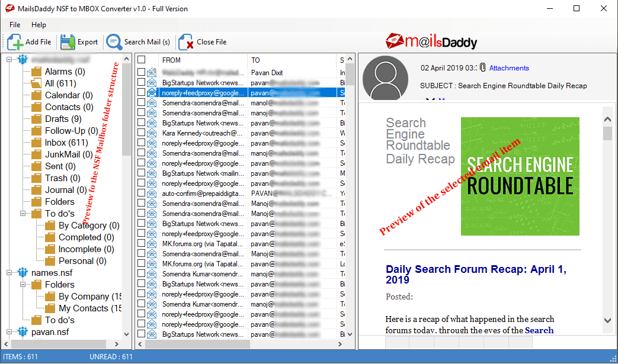Click the Drafts (9) folder icon
The width and height of the screenshot is (618, 364).
[x=36, y=119]
